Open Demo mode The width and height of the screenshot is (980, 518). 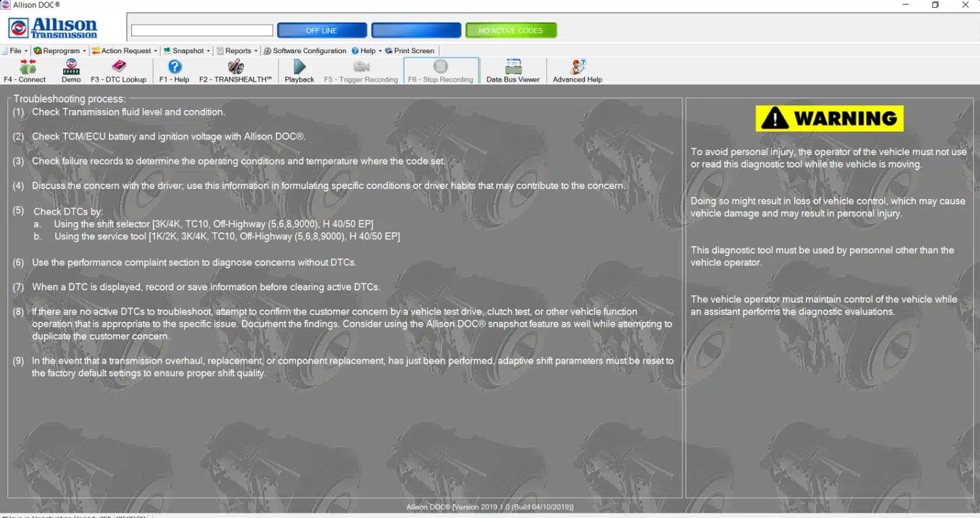(71, 70)
